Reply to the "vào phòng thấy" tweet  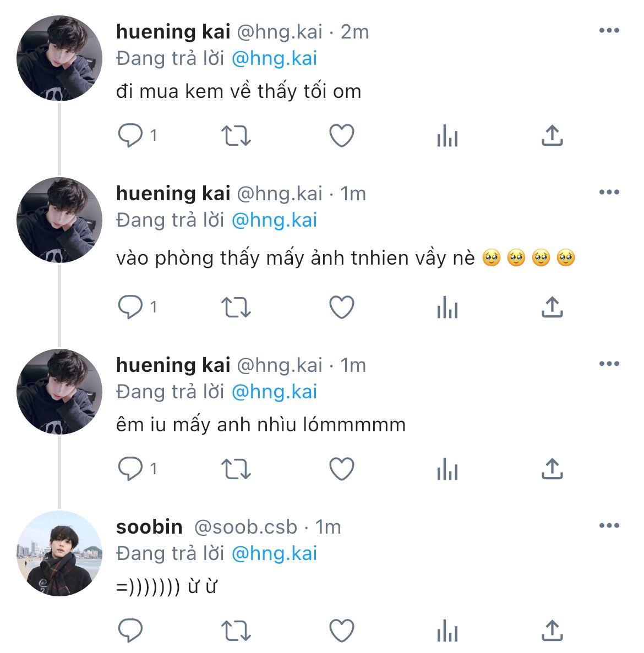130,308
